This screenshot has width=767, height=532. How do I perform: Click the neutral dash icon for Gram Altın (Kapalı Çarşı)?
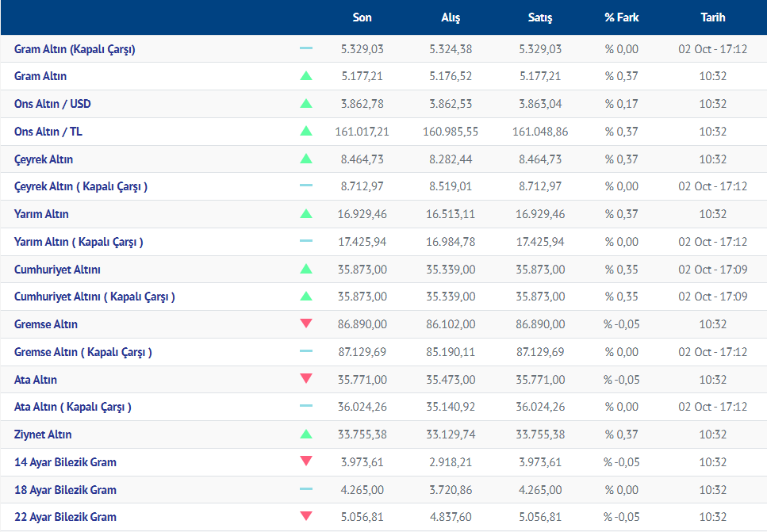[306, 49]
